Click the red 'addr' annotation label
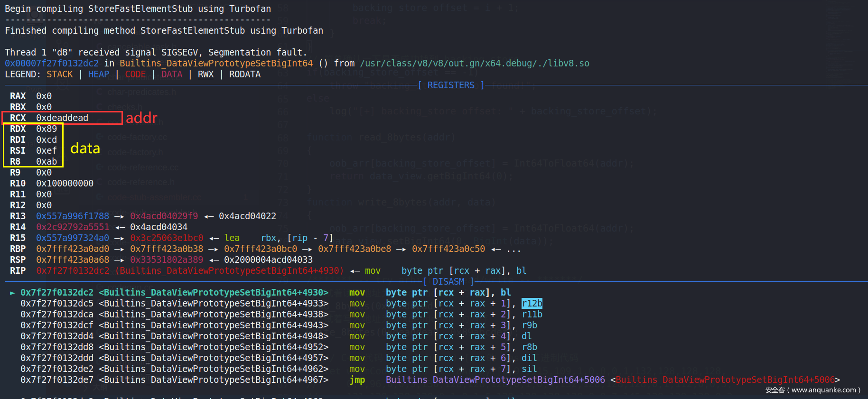This screenshot has height=399, width=868. pyautogui.click(x=141, y=118)
